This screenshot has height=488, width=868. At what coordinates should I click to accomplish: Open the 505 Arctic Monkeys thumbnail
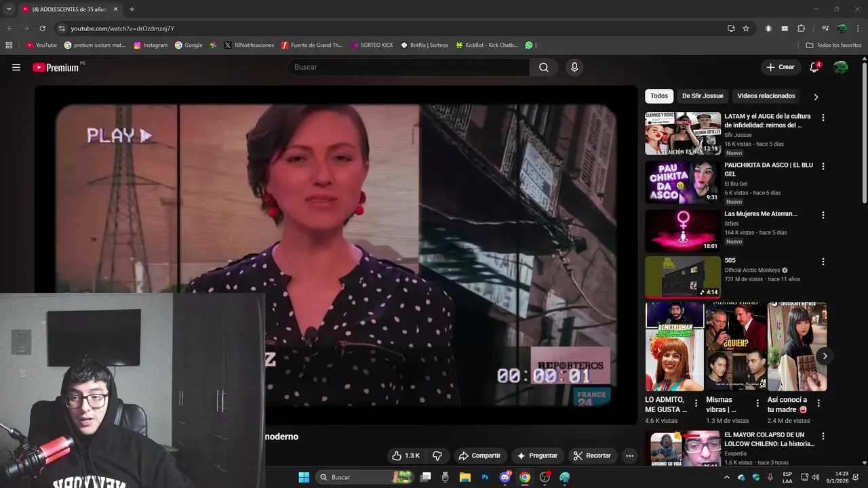tap(683, 277)
